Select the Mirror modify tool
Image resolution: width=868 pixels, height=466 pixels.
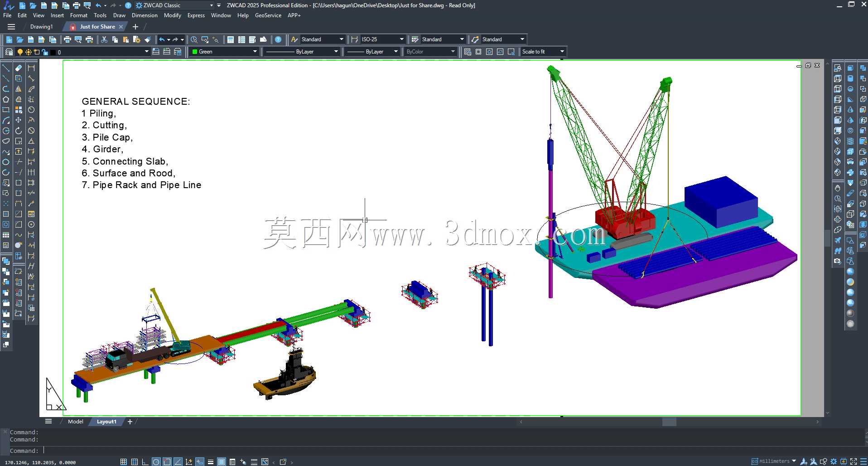[x=19, y=89]
